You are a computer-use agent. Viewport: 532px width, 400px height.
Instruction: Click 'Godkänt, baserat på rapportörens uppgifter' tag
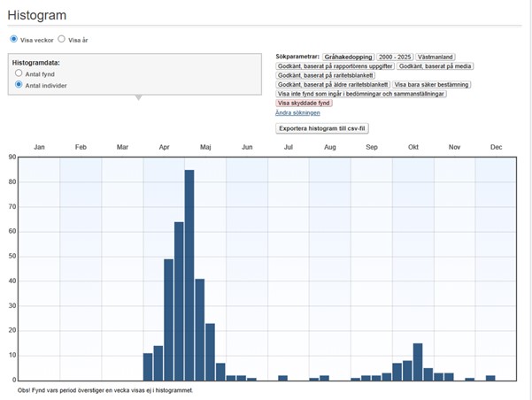pyautogui.click(x=335, y=66)
